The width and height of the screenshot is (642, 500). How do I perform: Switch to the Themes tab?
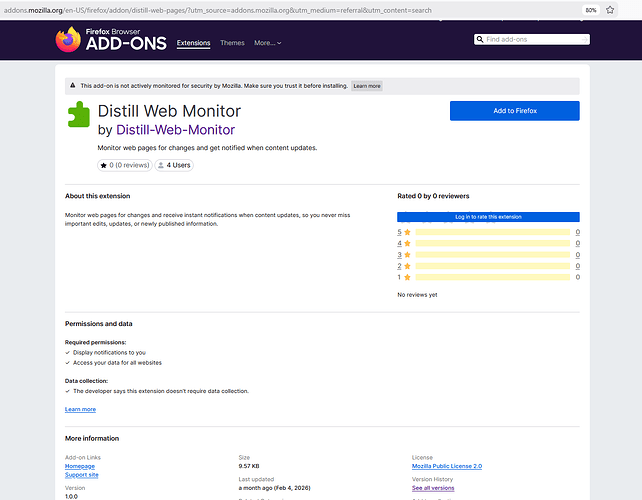pyautogui.click(x=232, y=43)
